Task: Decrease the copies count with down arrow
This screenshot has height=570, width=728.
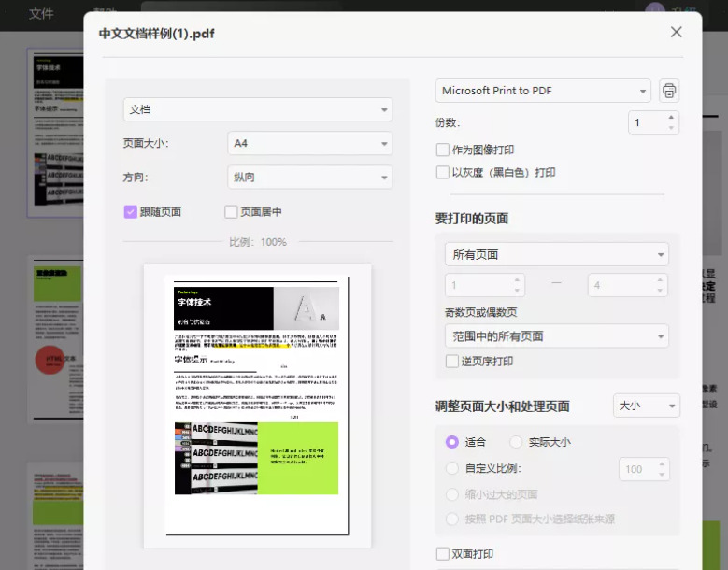Action: coord(670,128)
